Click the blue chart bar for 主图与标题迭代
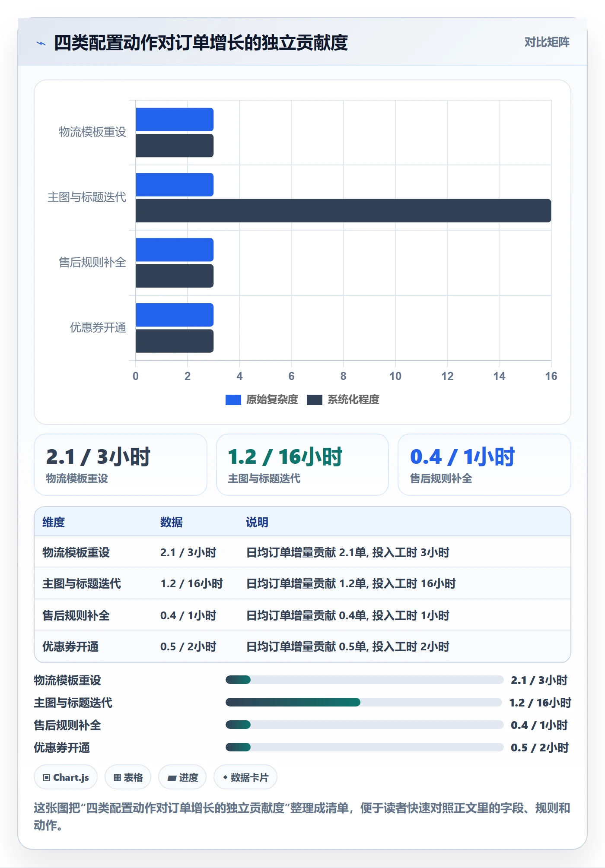The height and width of the screenshot is (868, 605). click(175, 185)
